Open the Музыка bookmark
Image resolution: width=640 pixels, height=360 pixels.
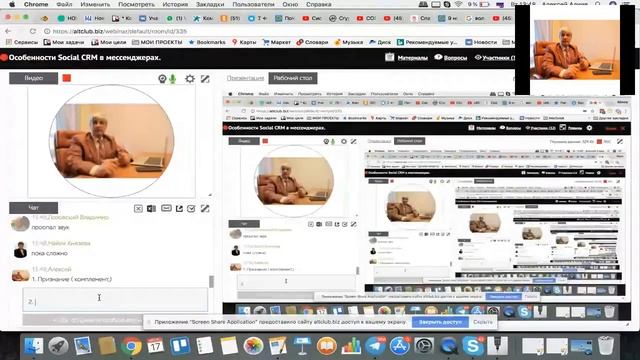pyautogui.click(x=349, y=42)
